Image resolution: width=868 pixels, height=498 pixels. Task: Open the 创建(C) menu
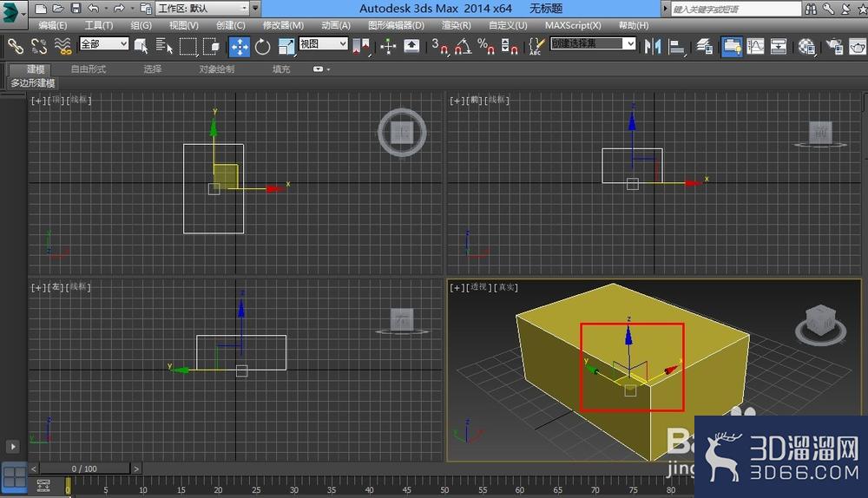230,25
